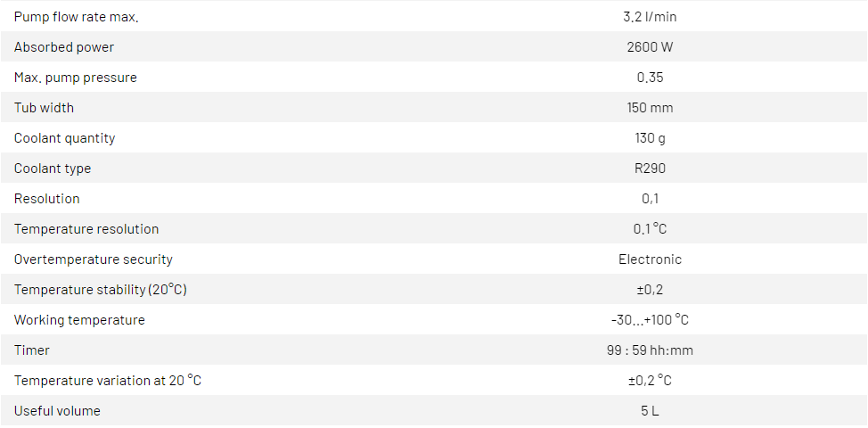Click the "Pump flow rate max." label
Image resolution: width=868 pixels, height=428 pixels.
pyautogui.click(x=76, y=17)
